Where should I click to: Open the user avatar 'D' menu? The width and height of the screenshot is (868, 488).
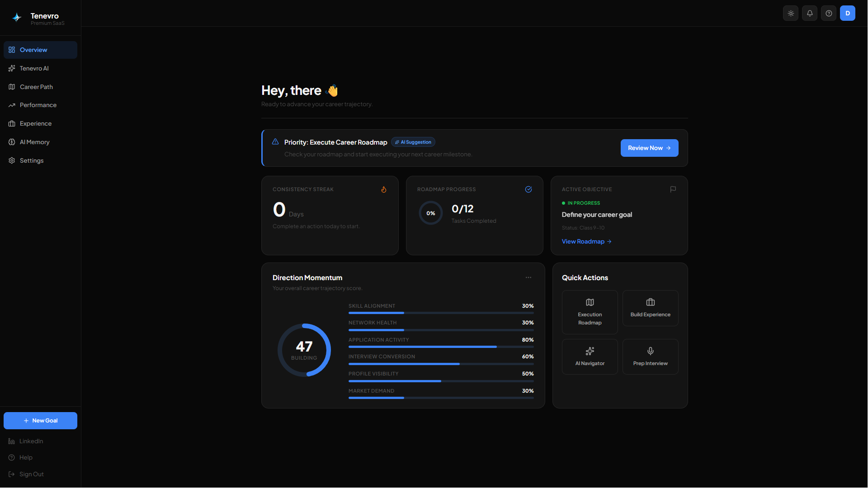848,13
